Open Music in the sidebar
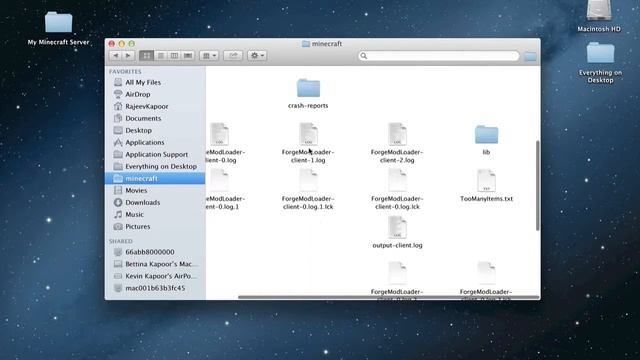 click(x=155, y=215)
